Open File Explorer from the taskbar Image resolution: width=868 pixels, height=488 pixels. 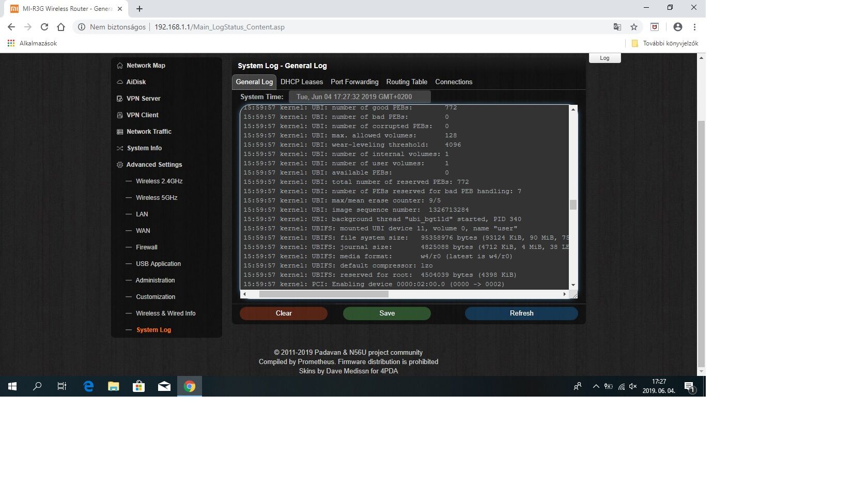(114, 386)
